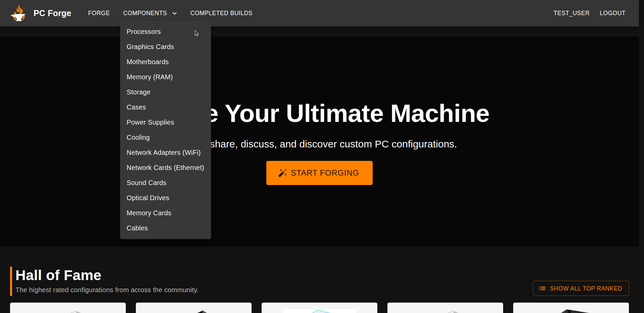Open the Forge nav link
Image resolution: width=644 pixels, height=313 pixels.
pyautogui.click(x=99, y=13)
